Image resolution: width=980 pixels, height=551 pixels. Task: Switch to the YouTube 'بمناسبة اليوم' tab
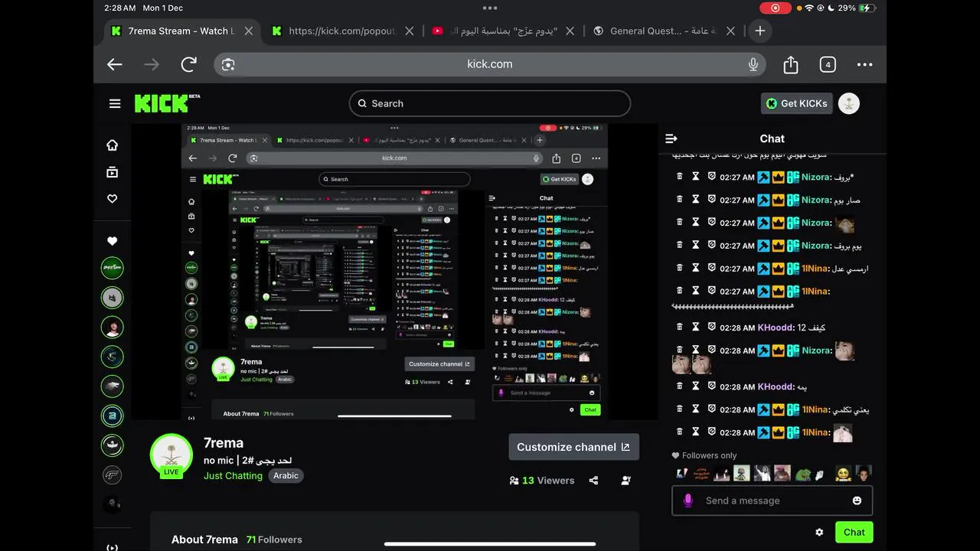click(504, 31)
